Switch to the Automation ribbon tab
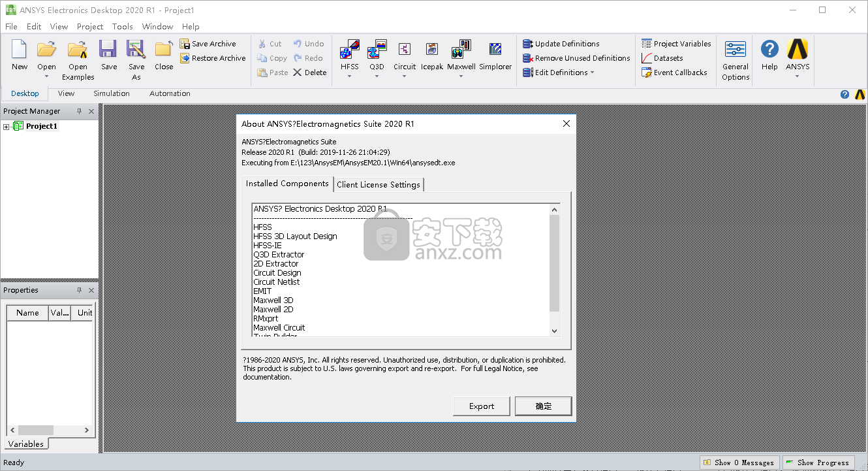Image resolution: width=868 pixels, height=471 pixels. pos(170,93)
